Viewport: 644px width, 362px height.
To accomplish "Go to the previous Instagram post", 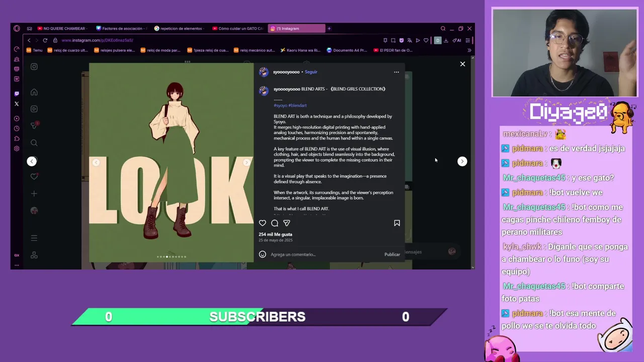I will [32, 161].
